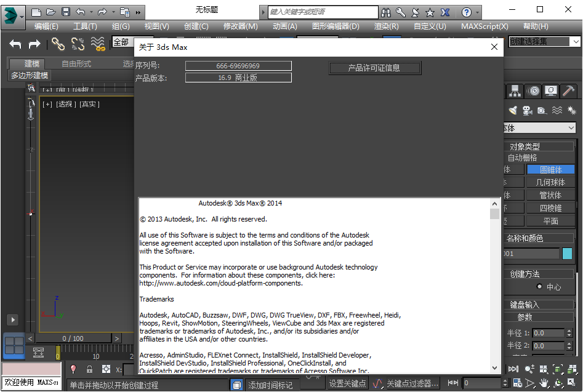Toggle the selection lock padlock icon
583x392 pixels.
point(90,369)
